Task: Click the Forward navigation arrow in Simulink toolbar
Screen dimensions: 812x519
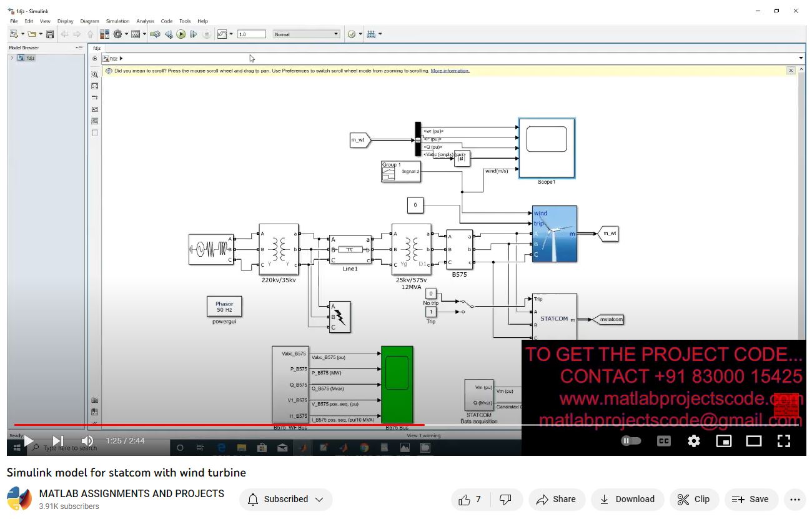Action: (x=77, y=34)
